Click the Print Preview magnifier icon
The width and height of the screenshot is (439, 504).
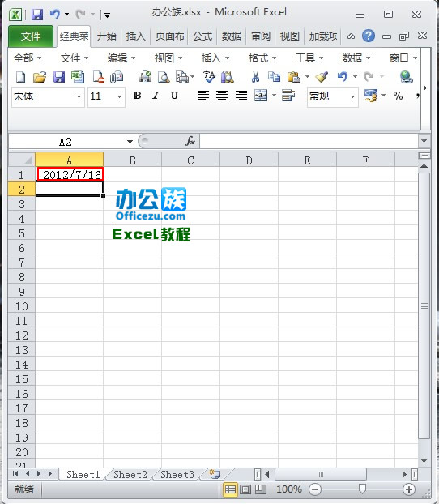tap(164, 77)
